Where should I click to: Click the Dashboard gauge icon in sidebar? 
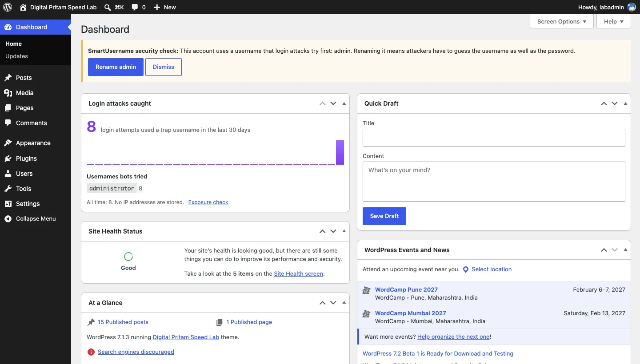(8, 27)
